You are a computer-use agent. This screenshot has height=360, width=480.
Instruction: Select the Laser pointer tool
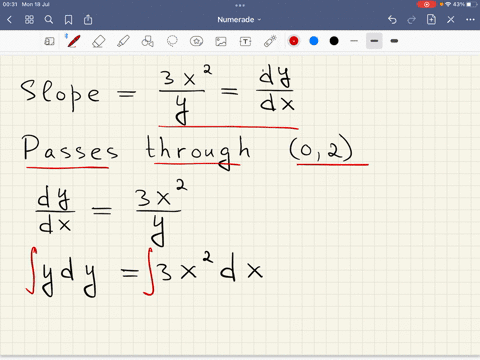pos(270,41)
